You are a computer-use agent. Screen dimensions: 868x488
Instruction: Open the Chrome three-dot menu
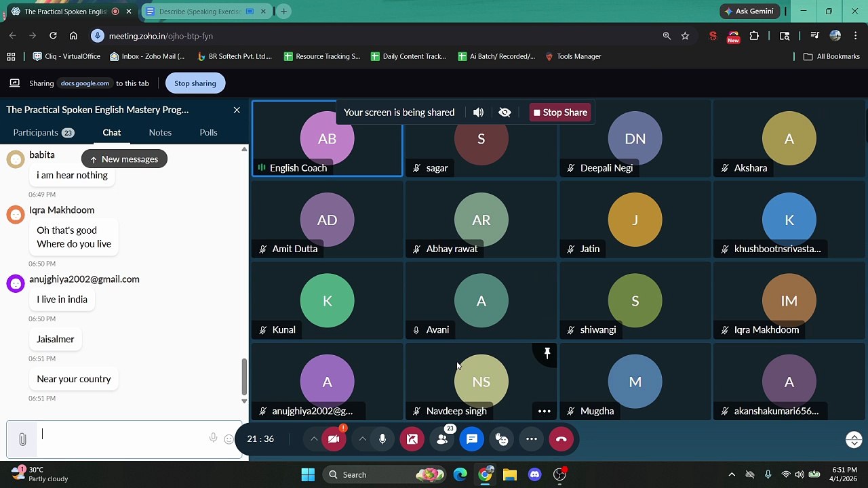click(x=856, y=36)
